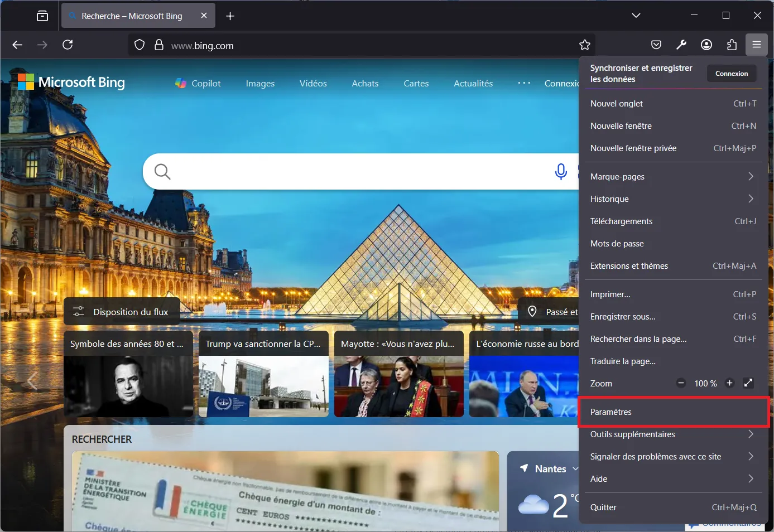Open the Pocket save icon
The image size is (774, 532).
656,45
